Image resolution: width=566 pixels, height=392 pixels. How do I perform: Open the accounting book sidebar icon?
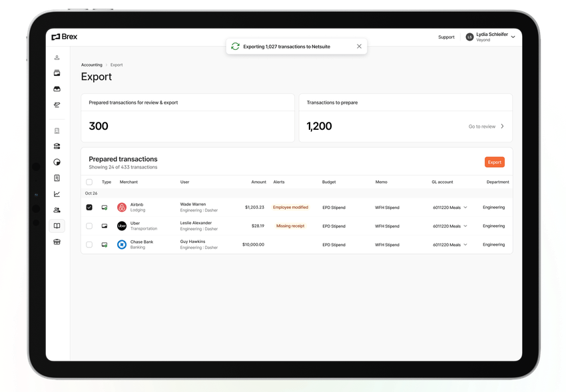[57, 226]
